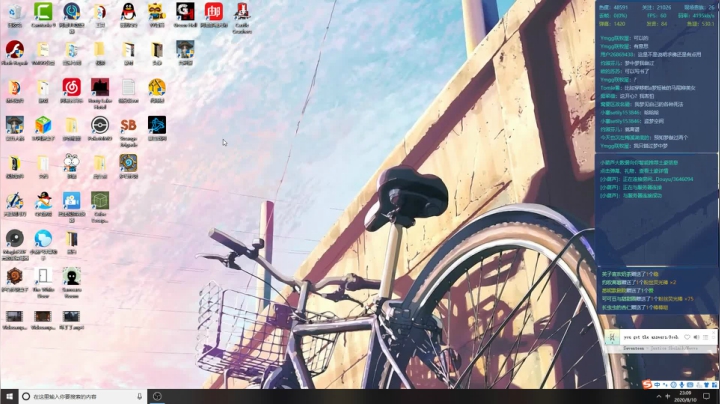Launch the red NetEase Cloud Music icon
This screenshot has width=720, height=404.
[72, 88]
